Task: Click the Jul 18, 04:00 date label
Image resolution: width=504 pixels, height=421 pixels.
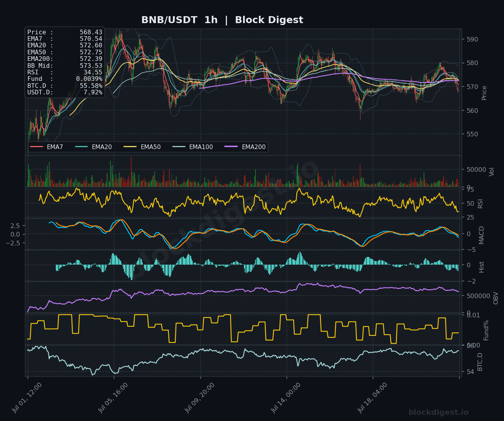Action: (372, 398)
